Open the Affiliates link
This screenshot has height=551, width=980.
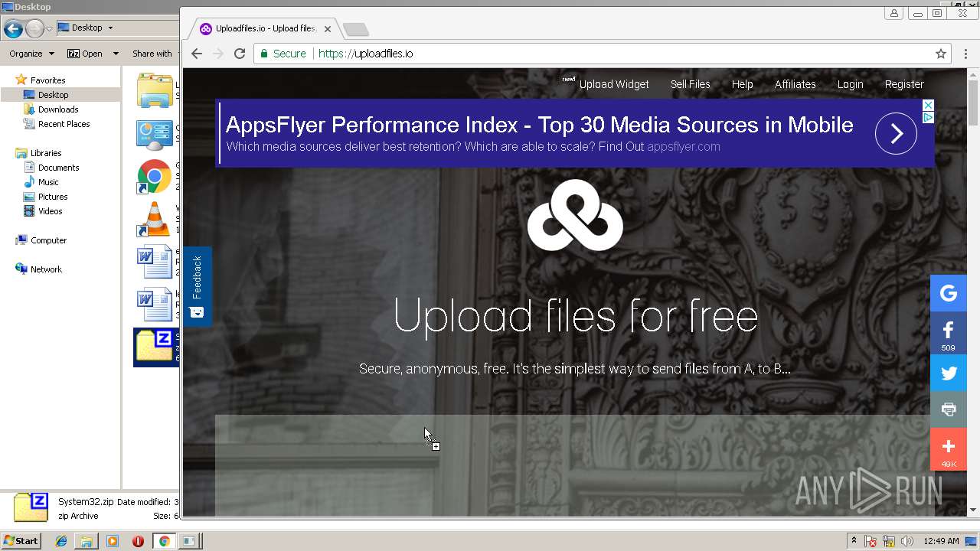click(x=795, y=84)
